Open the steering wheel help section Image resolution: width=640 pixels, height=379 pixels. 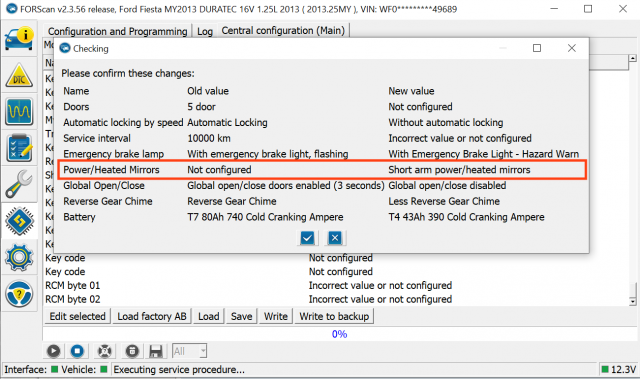click(19, 294)
